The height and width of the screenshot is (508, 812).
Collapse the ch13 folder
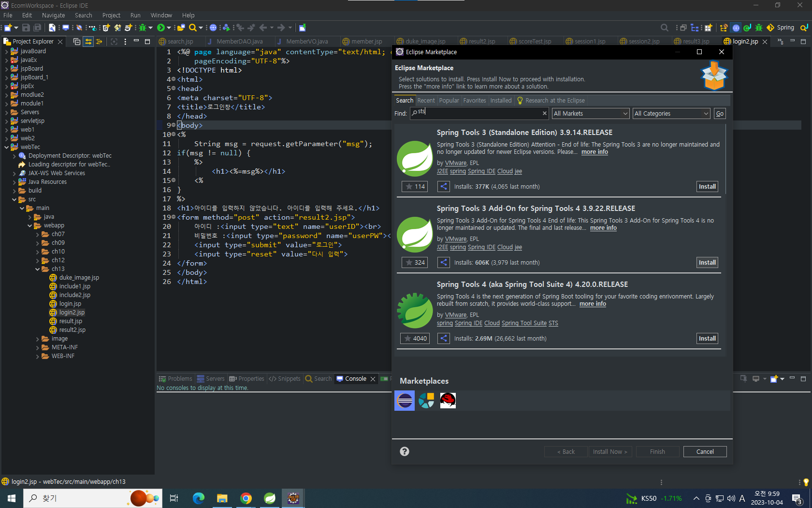37,269
